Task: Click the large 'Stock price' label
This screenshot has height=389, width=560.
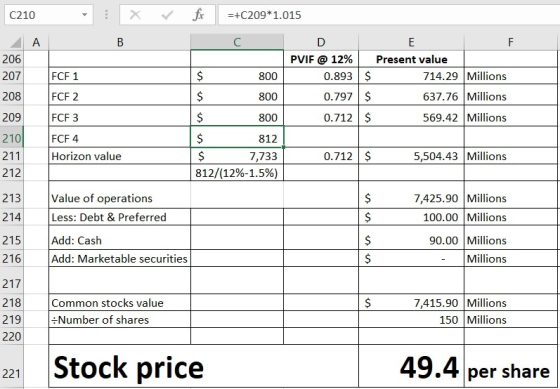Action: 129,367
